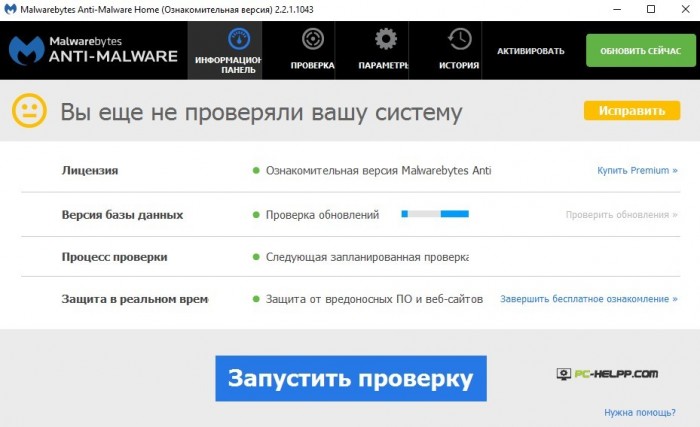Click the green dot beside Проверка обновлений
This screenshot has height=427, width=700.
[x=256, y=215]
